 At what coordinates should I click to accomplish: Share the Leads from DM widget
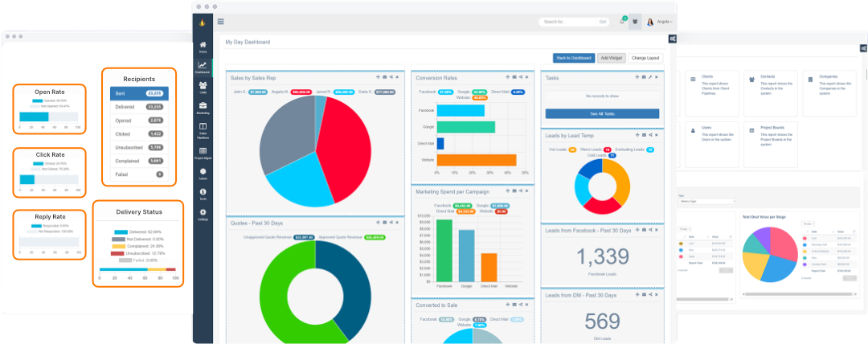tap(650, 295)
